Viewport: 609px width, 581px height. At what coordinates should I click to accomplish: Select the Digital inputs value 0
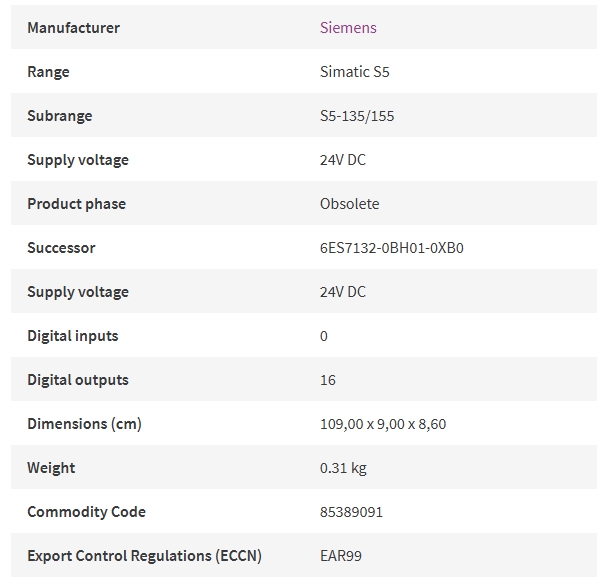pyautogui.click(x=324, y=336)
